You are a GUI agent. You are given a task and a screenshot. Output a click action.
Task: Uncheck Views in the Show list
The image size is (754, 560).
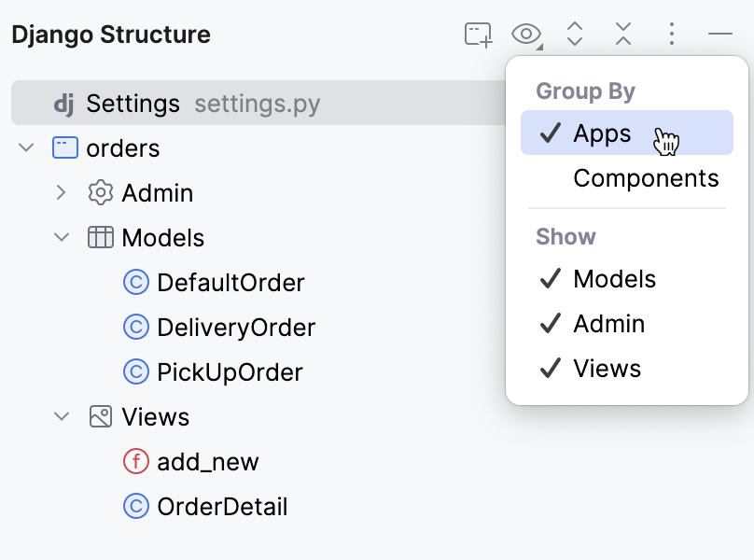607,368
